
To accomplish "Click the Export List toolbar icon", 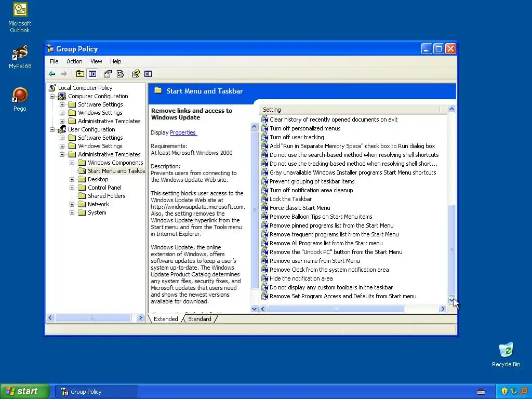I will pos(121,74).
